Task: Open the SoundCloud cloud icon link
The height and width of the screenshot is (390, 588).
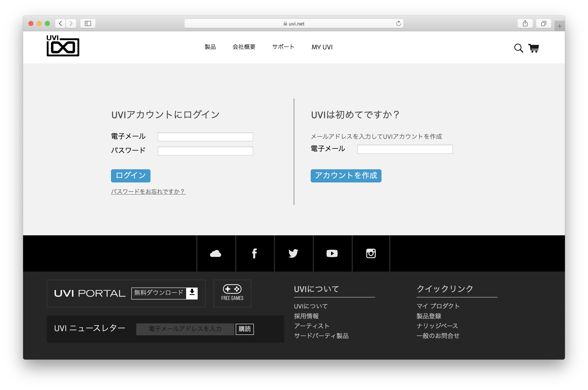Action: click(216, 253)
